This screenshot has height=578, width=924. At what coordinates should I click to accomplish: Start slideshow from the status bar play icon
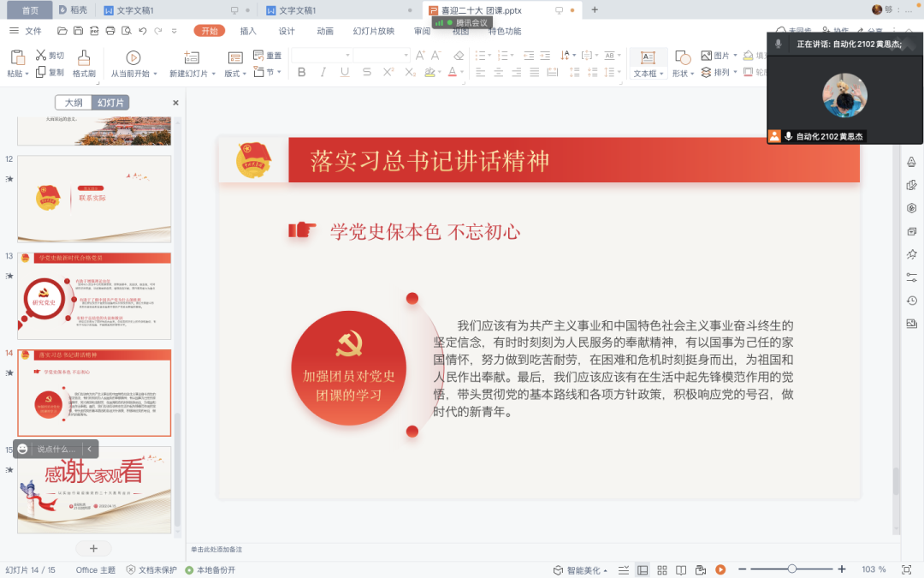tap(721, 568)
